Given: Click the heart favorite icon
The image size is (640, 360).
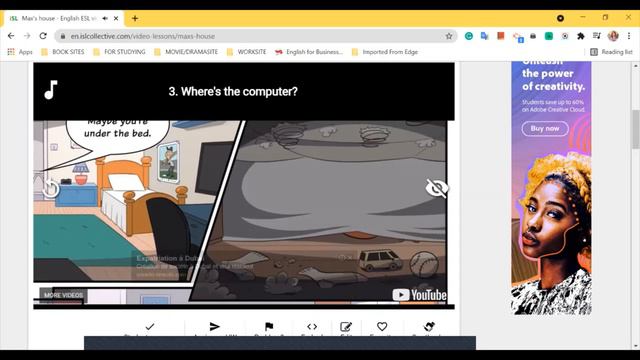Looking at the screenshot, I should click(382, 326).
